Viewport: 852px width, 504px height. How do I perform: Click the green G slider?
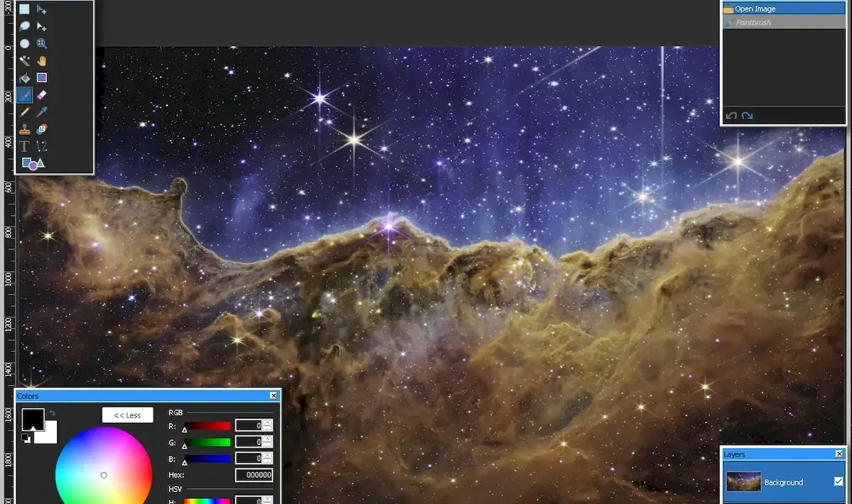pyautogui.click(x=207, y=442)
